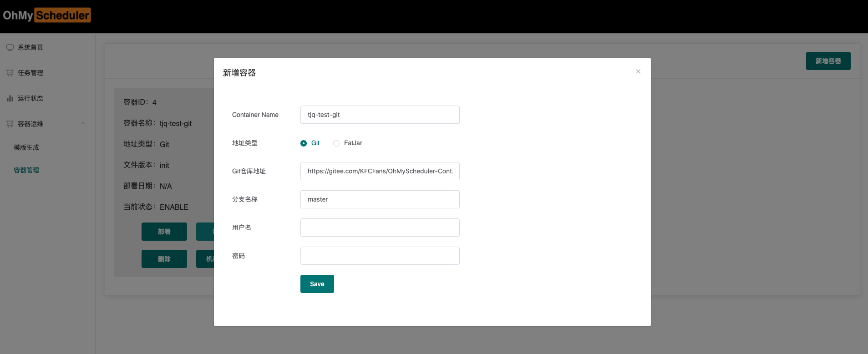868x354 pixels.
Task: Click the 密码 label
Action: tap(239, 256)
